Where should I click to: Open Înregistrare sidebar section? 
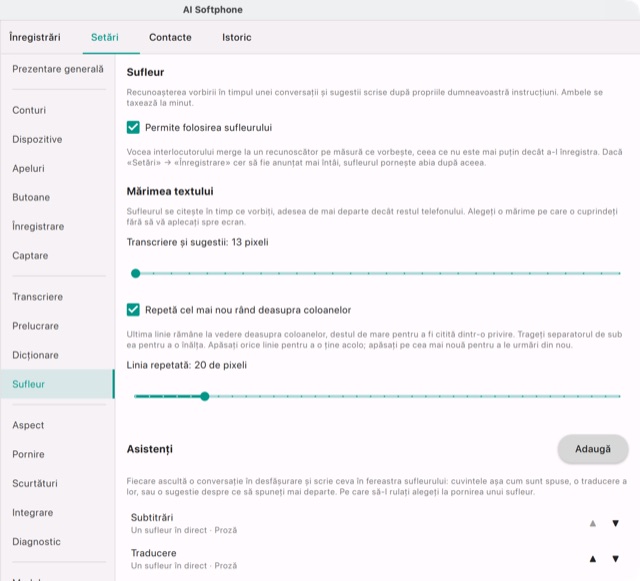tap(58, 226)
